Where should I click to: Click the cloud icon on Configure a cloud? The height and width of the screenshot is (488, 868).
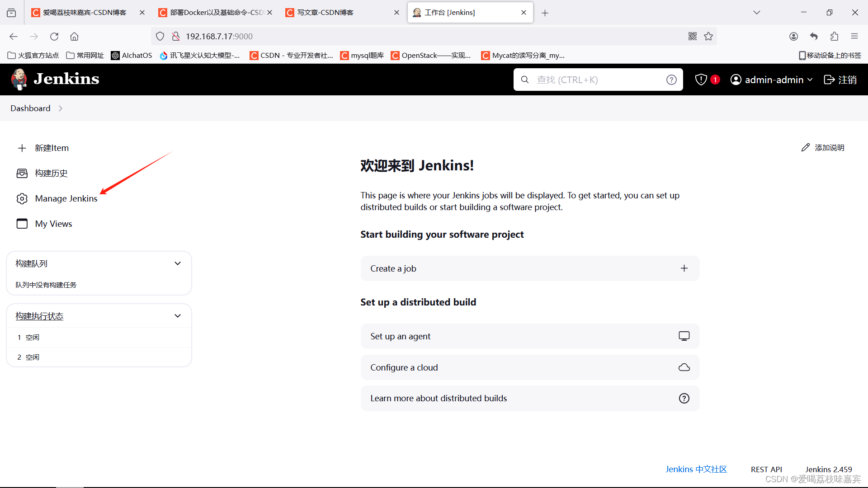(x=684, y=367)
